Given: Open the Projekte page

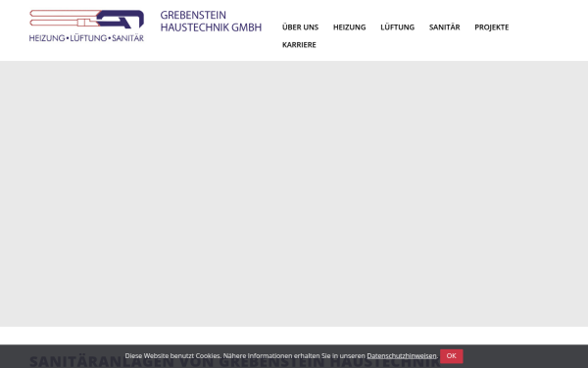Looking at the screenshot, I should point(492,27).
